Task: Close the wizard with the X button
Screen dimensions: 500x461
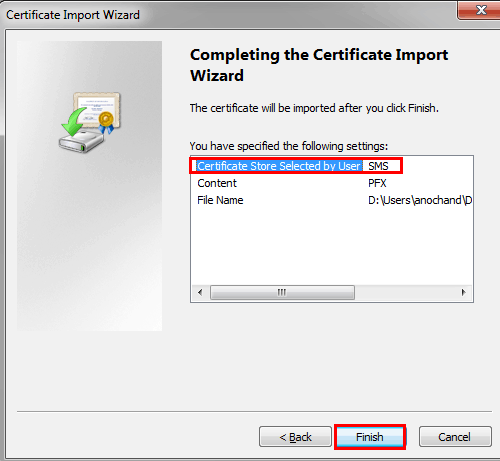Action: [x=480, y=10]
